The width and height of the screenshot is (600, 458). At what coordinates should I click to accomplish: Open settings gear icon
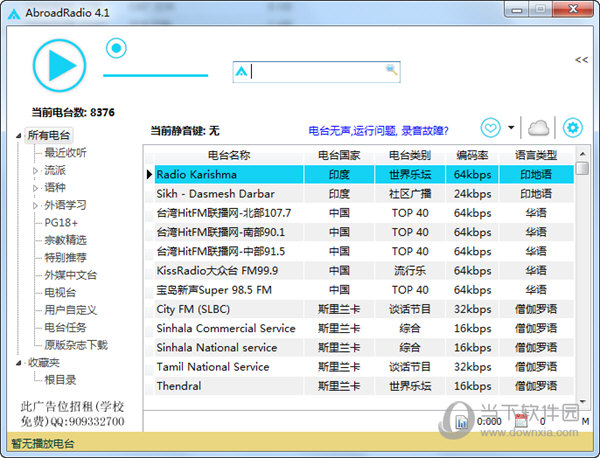(x=572, y=127)
